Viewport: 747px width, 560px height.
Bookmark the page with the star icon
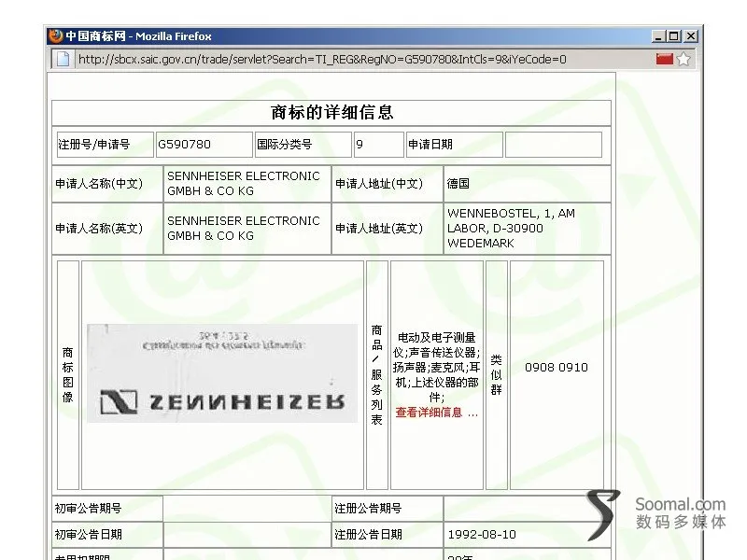[684, 59]
